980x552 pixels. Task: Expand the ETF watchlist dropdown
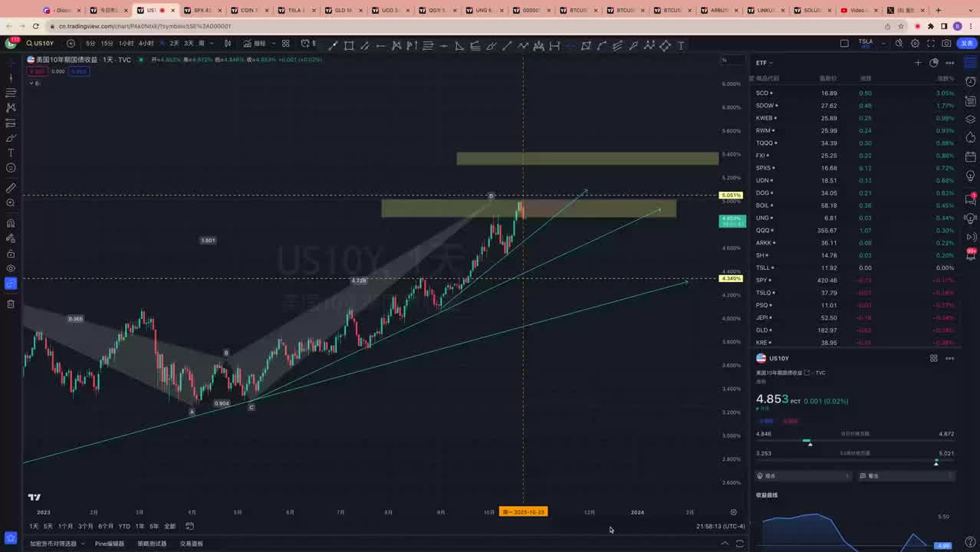click(765, 63)
